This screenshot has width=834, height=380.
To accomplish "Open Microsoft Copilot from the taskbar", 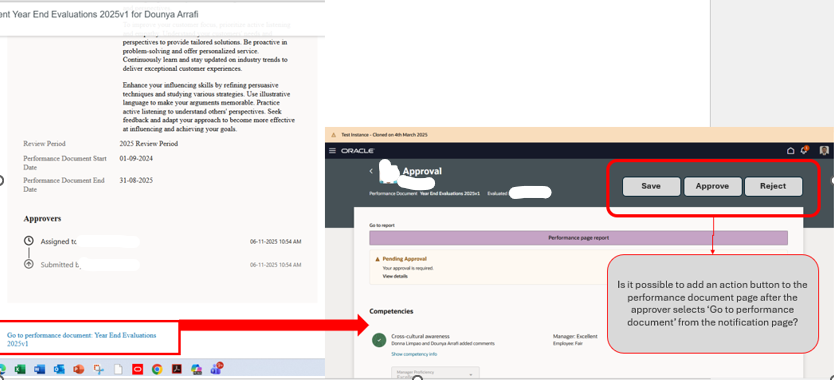I will pos(196,369).
